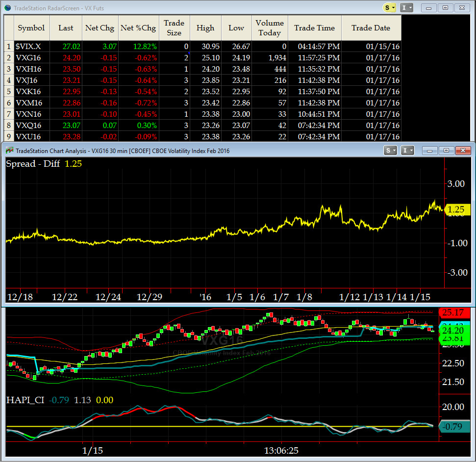Open the I interval-link dropdown in RadarScreen

(x=406, y=8)
